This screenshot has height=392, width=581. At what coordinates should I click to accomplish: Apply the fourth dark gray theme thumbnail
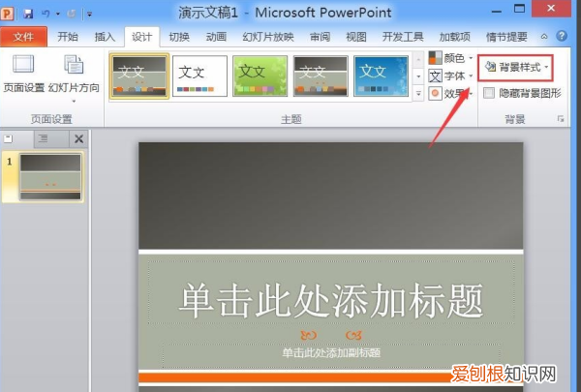point(321,75)
